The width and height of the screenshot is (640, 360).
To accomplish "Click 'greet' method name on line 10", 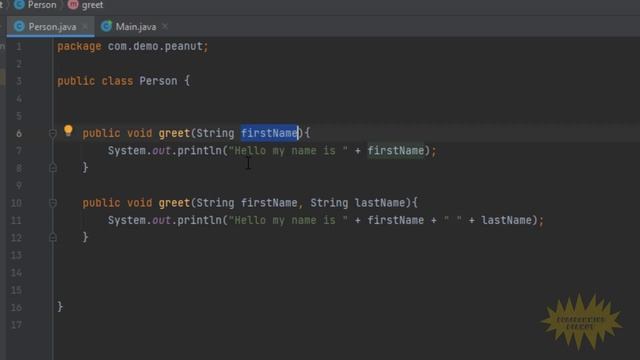I will [174, 202].
